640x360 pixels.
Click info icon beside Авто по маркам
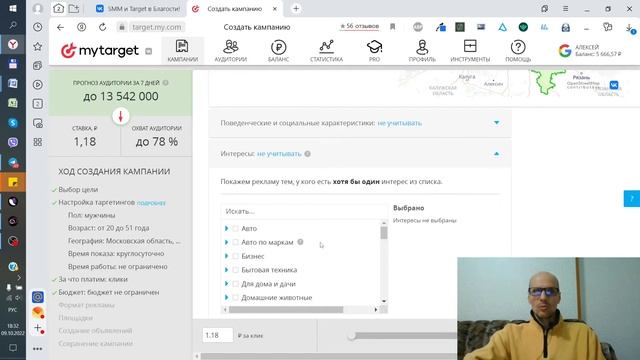tap(300, 242)
